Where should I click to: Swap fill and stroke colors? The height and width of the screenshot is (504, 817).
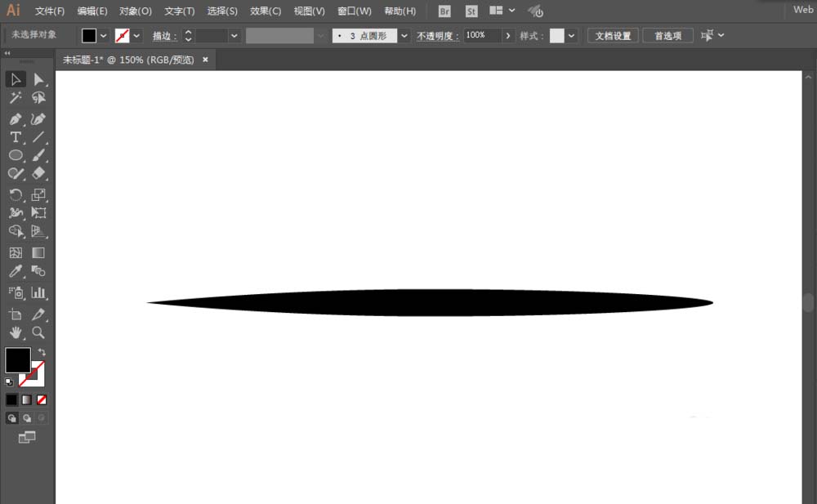pos(42,352)
